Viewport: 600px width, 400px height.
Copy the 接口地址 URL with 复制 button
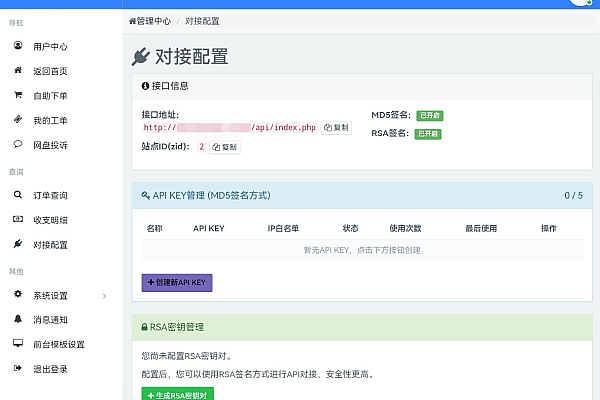click(336, 127)
